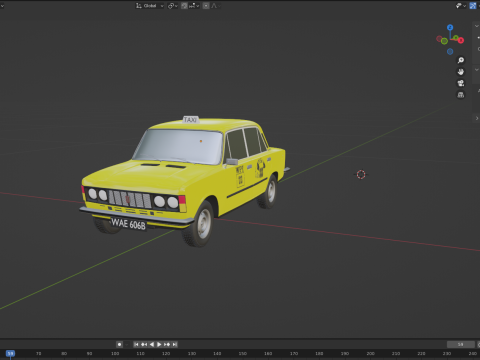Image resolution: width=480 pixels, height=360 pixels.
Task: Expand the collapsed sidebar arrow at right edge
Action: [477, 118]
